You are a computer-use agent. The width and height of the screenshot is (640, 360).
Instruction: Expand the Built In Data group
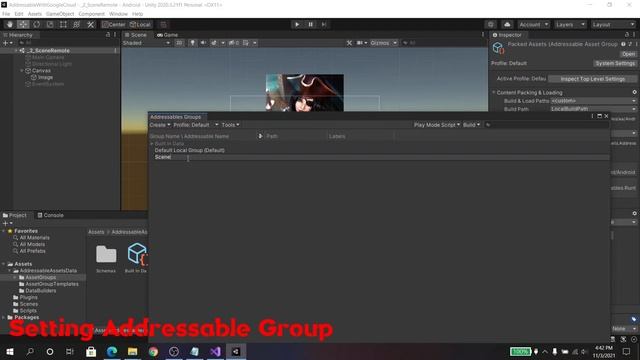pos(152,144)
